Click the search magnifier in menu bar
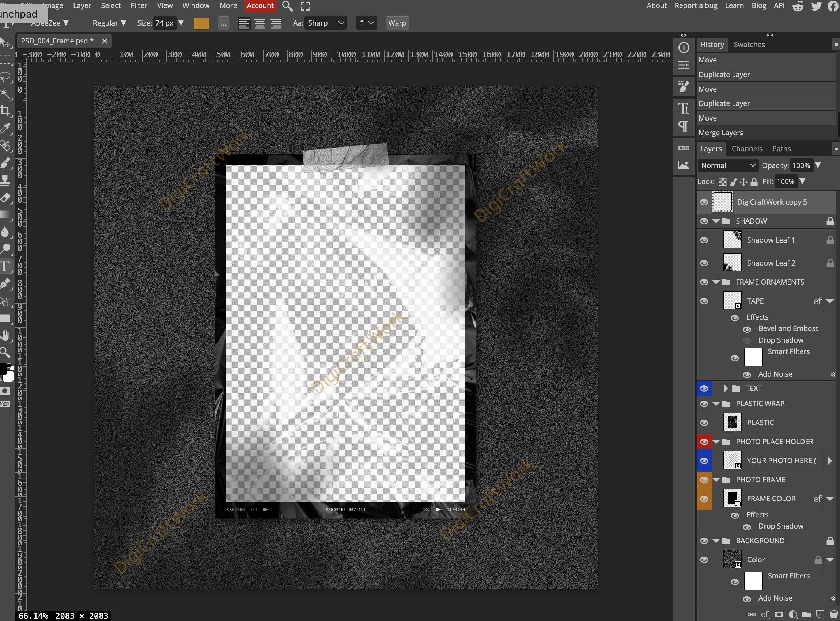The width and height of the screenshot is (840, 621). [287, 6]
